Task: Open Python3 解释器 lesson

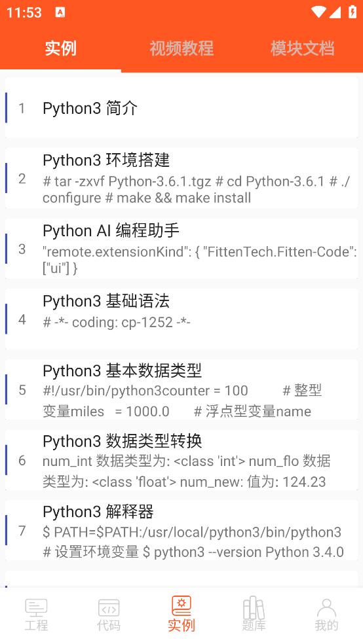Action: tap(181, 531)
